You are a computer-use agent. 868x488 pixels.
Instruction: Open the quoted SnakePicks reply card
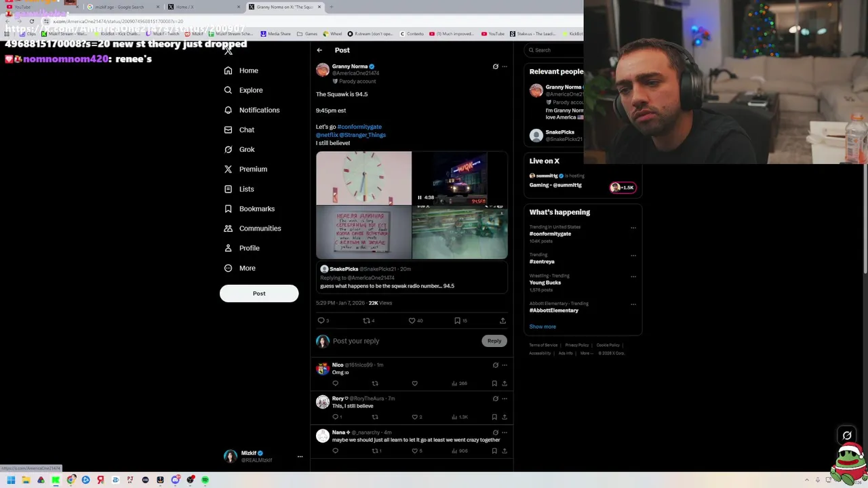(412, 278)
